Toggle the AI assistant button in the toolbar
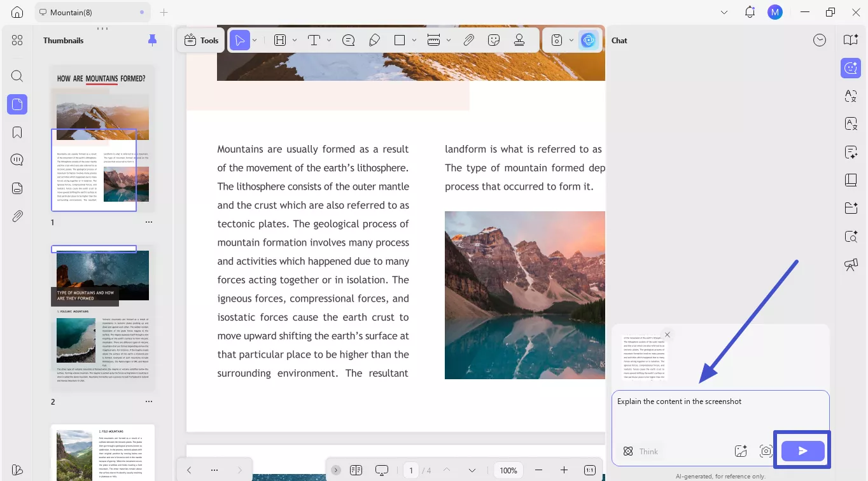 [588, 40]
